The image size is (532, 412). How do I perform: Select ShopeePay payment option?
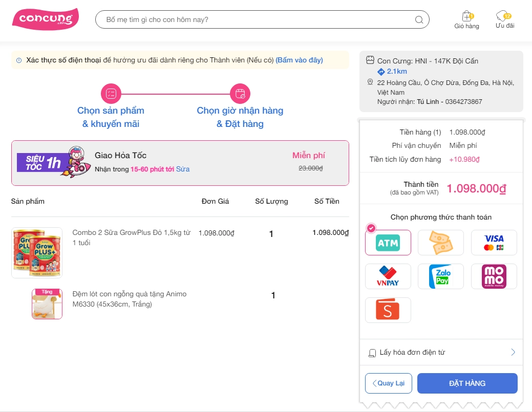[x=388, y=310]
